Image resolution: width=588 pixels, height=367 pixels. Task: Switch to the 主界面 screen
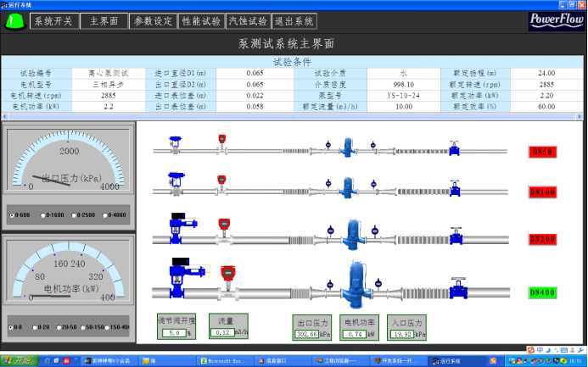(x=104, y=21)
